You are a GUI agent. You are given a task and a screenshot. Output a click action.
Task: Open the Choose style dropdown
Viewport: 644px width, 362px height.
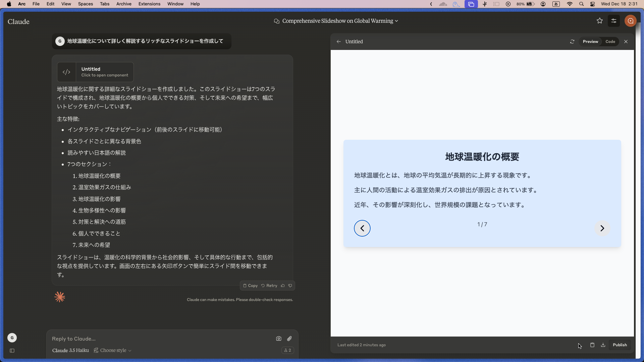(112, 350)
